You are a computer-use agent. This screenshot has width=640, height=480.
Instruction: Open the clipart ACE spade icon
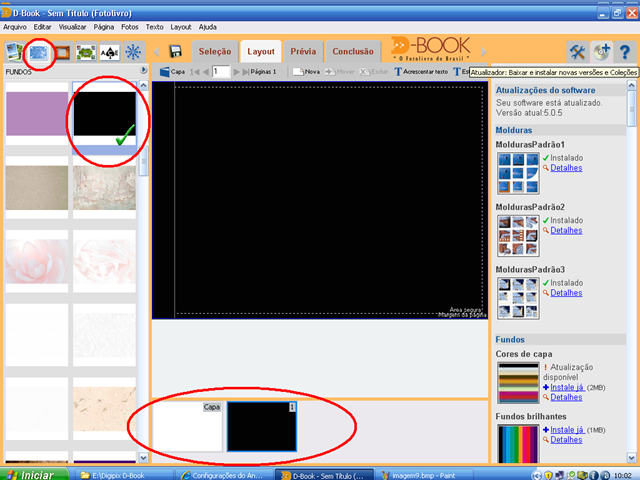coord(109,53)
